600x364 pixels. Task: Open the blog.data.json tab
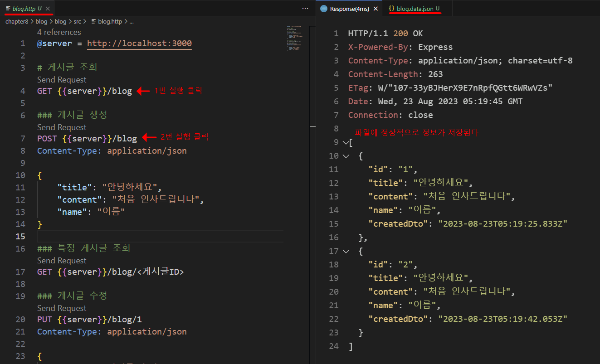(x=415, y=9)
